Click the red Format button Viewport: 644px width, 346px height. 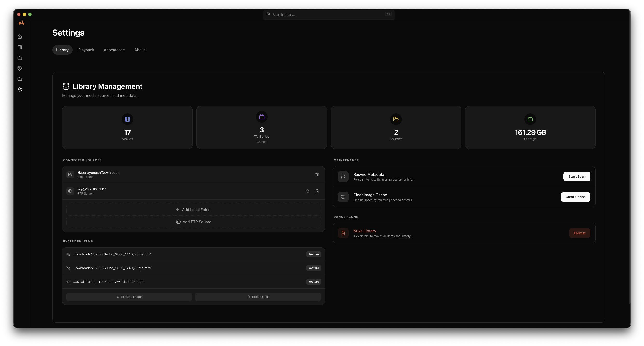579,233
